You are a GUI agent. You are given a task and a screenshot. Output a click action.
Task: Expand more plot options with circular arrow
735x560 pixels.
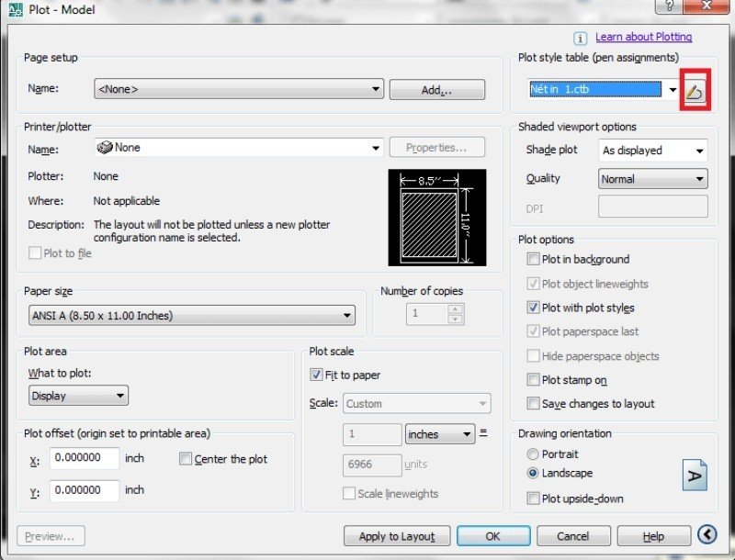[x=707, y=535]
